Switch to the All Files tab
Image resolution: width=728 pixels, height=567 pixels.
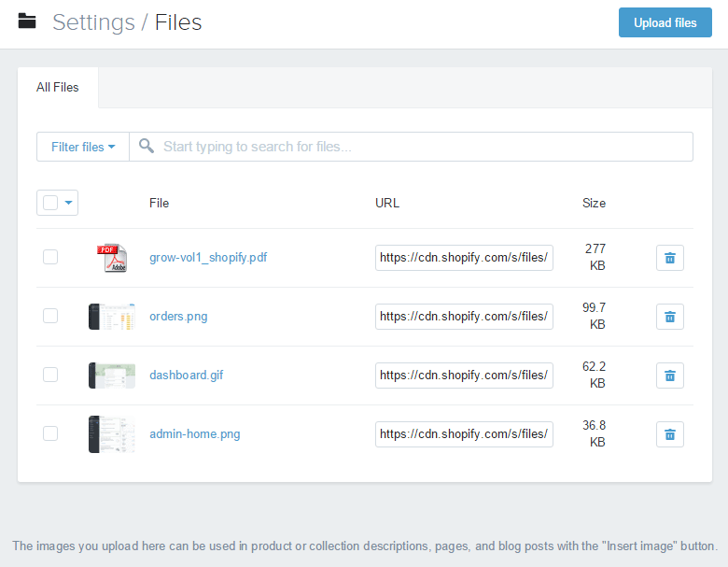pos(58,88)
